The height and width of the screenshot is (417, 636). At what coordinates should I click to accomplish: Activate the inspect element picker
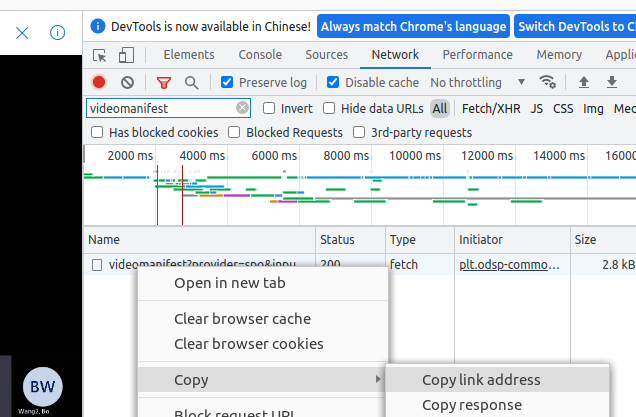tap(100, 55)
